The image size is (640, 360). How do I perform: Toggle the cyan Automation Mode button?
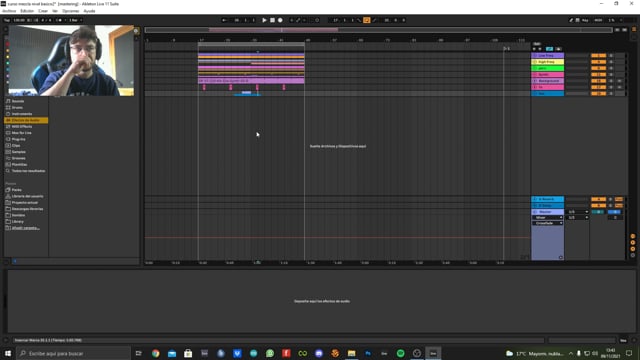point(549,49)
